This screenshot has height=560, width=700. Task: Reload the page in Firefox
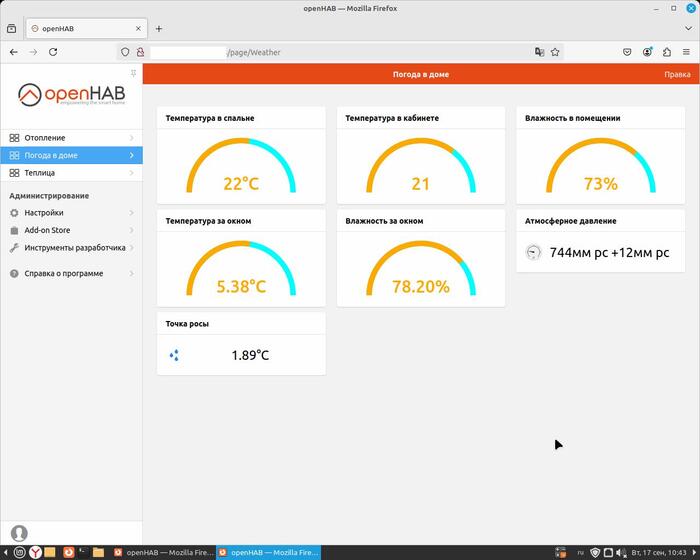[53, 52]
